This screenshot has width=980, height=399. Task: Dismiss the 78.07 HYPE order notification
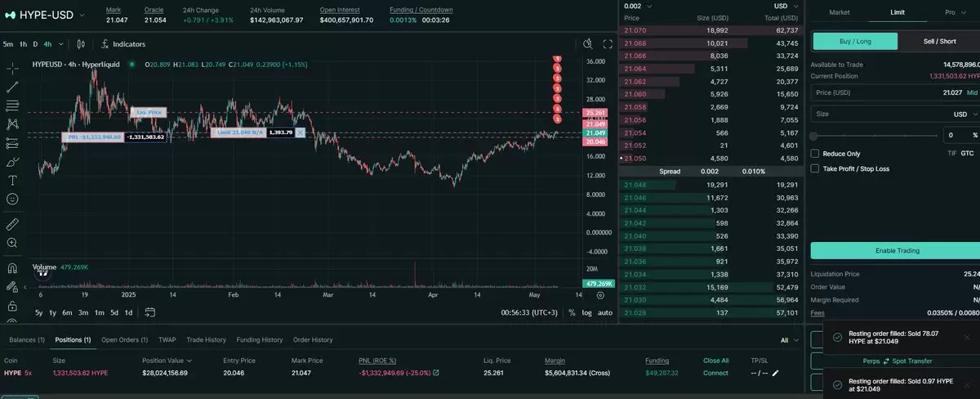point(967,337)
